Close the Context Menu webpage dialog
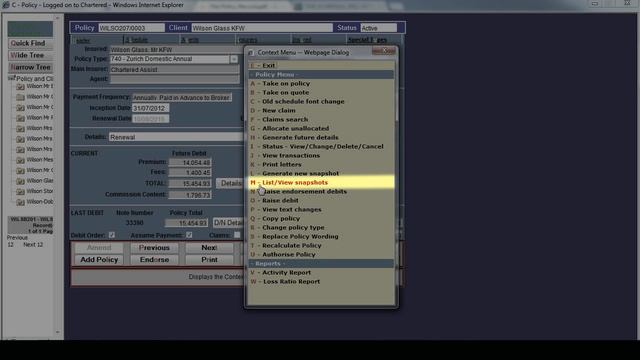Viewport: 640px width, 360px height. (x=384, y=51)
